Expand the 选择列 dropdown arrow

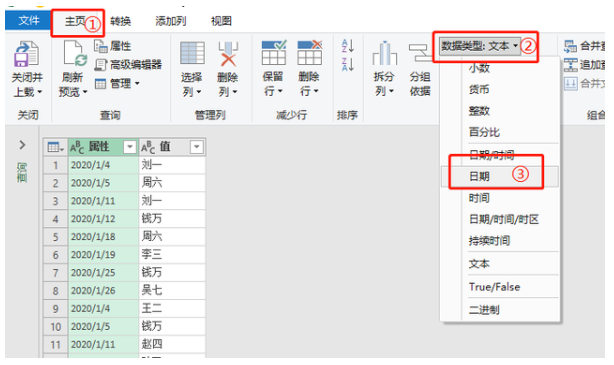point(199,92)
